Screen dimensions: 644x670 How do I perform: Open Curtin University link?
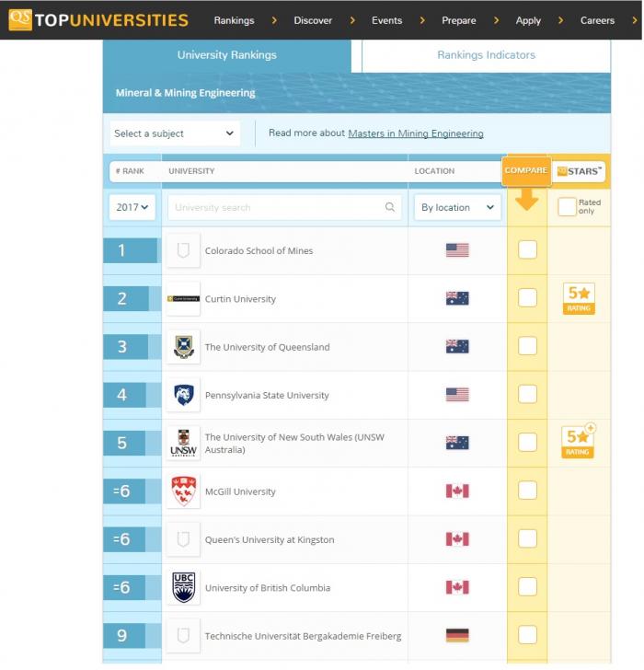pos(240,299)
